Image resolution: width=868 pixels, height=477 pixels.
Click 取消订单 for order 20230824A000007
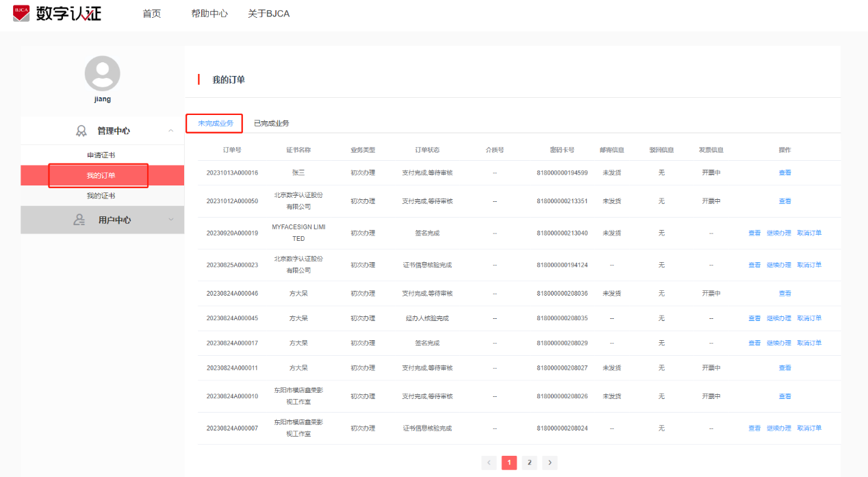[809, 428]
